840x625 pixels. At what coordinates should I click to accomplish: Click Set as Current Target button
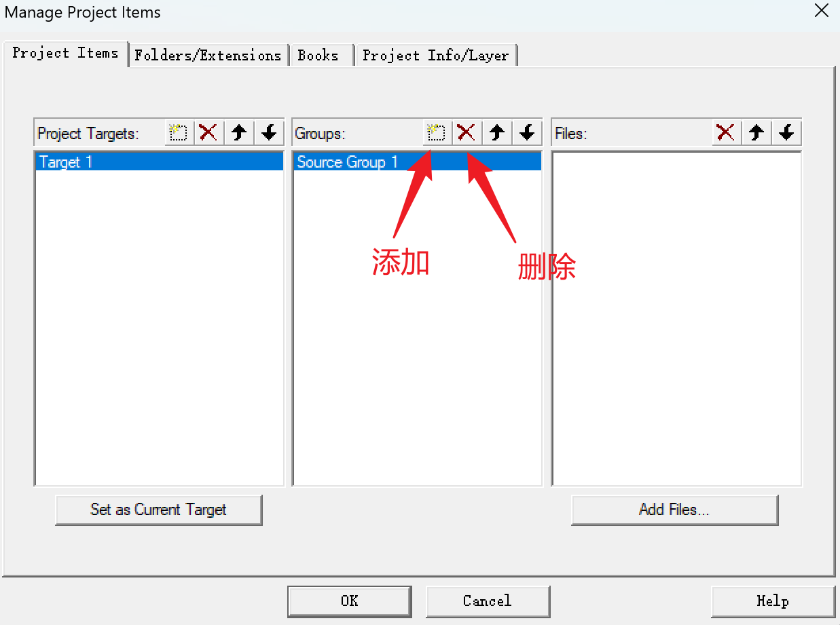(158, 510)
